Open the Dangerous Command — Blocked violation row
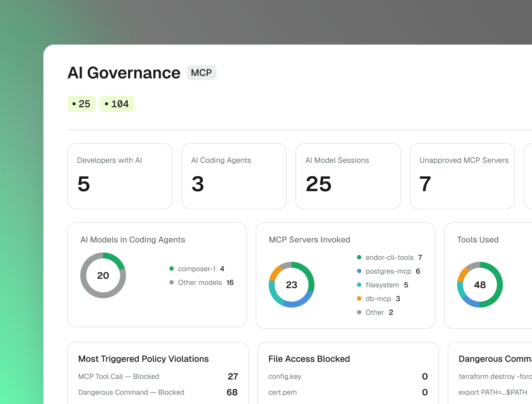Screen dimensions: 532x404 tap(158, 392)
